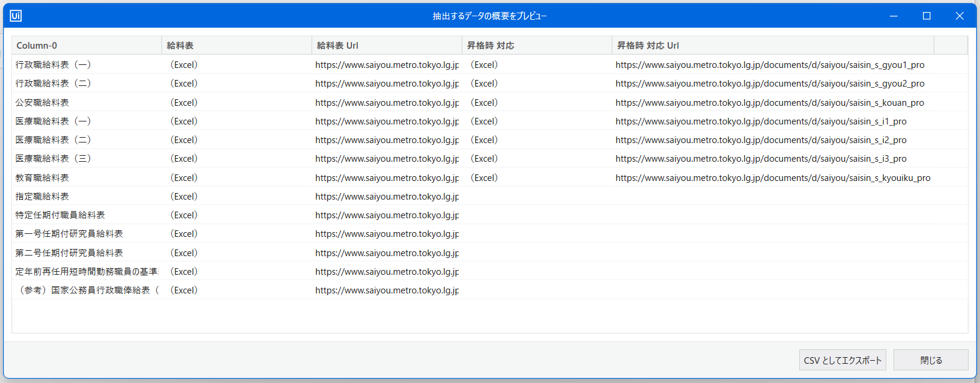The height and width of the screenshot is (383, 980).
Task: Click the Column-0 column header
Action: tap(86, 46)
